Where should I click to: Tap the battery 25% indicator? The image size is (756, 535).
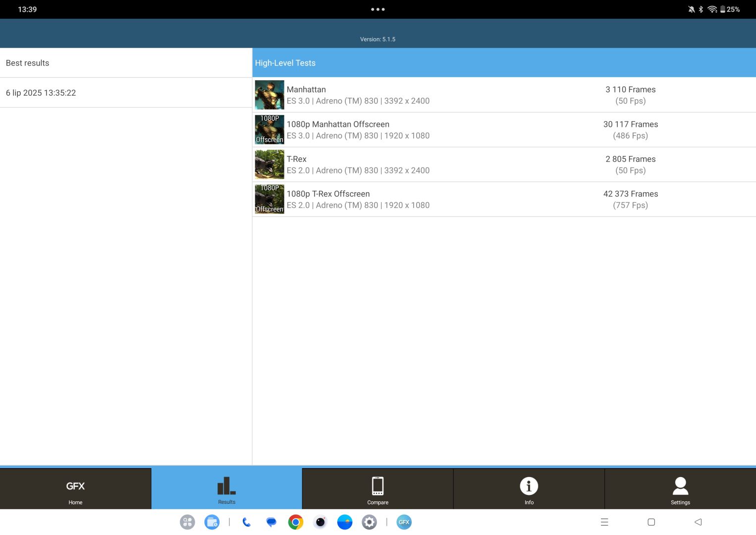pyautogui.click(x=730, y=9)
